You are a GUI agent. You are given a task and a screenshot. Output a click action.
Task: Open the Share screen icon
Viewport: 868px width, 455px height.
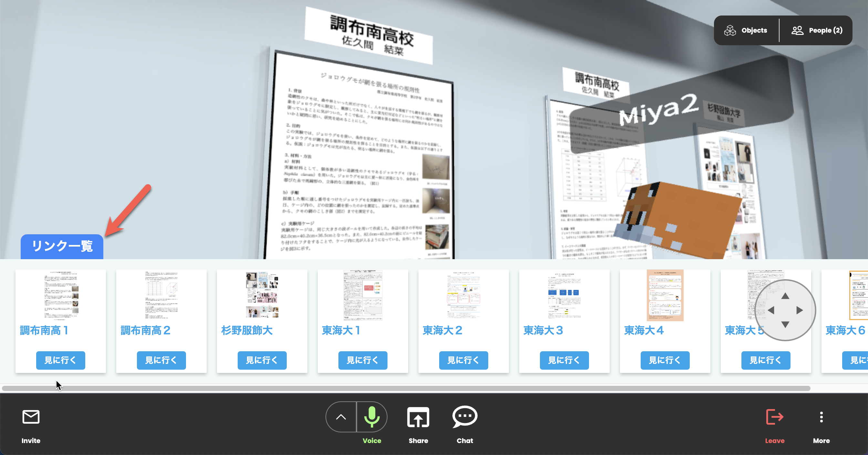(418, 417)
